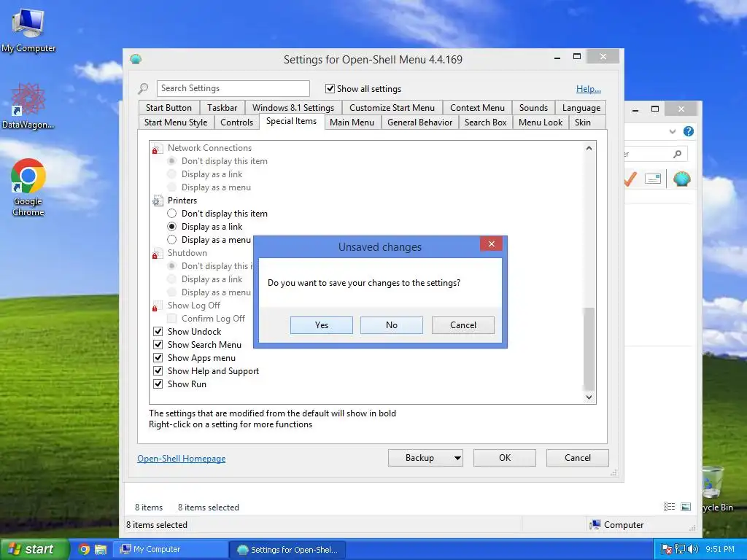747x560 pixels.
Task: Open the Help... link
Action: click(589, 88)
